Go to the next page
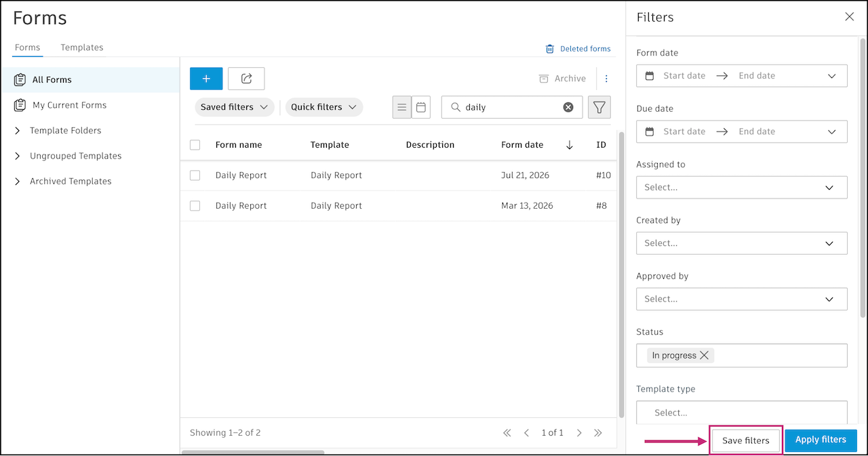The height and width of the screenshot is (456, 868). point(579,432)
